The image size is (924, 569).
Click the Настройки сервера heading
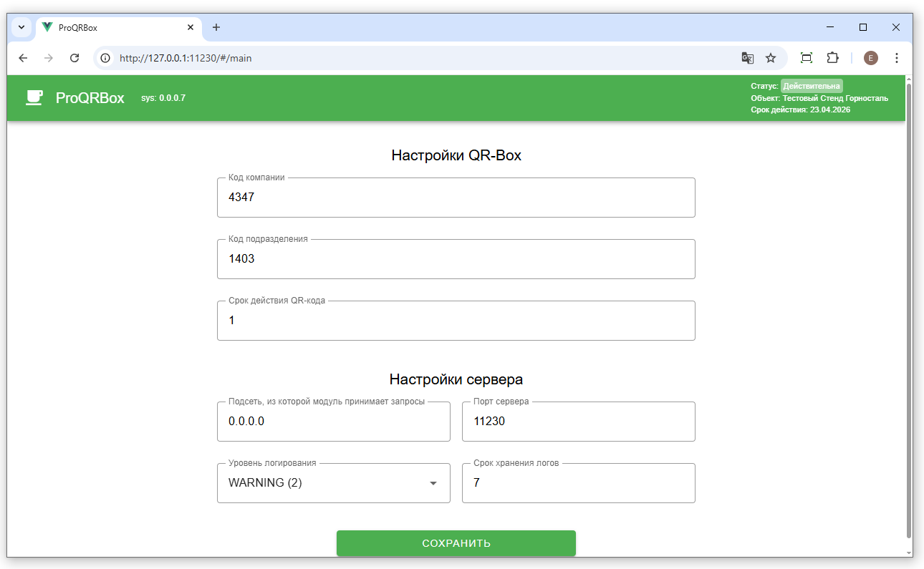coord(456,379)
